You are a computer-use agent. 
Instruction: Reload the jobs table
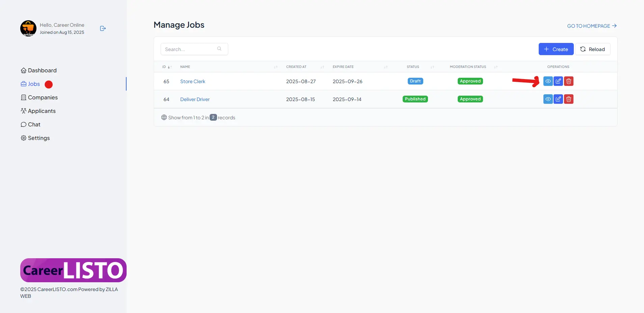(592, 49)
